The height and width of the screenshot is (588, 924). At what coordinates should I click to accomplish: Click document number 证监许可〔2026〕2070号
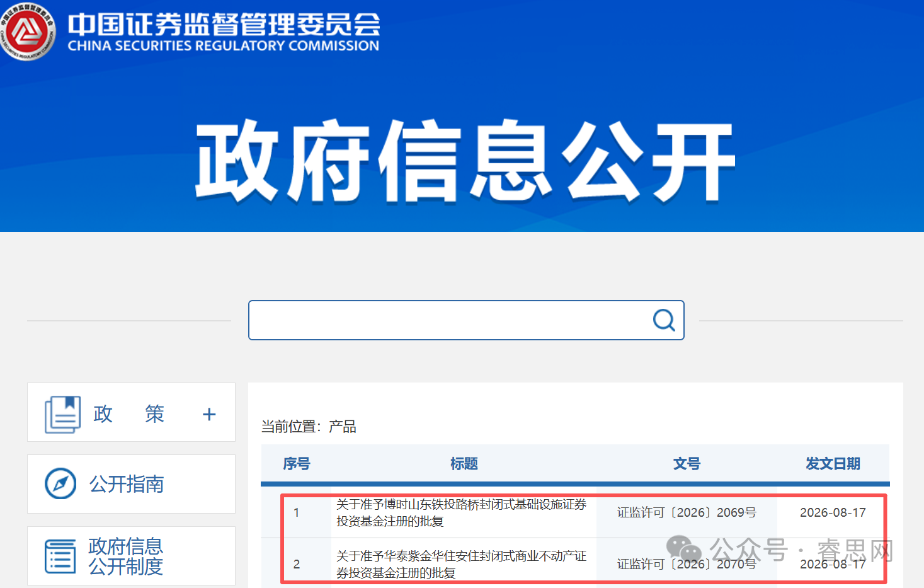(x=687, y=564)
